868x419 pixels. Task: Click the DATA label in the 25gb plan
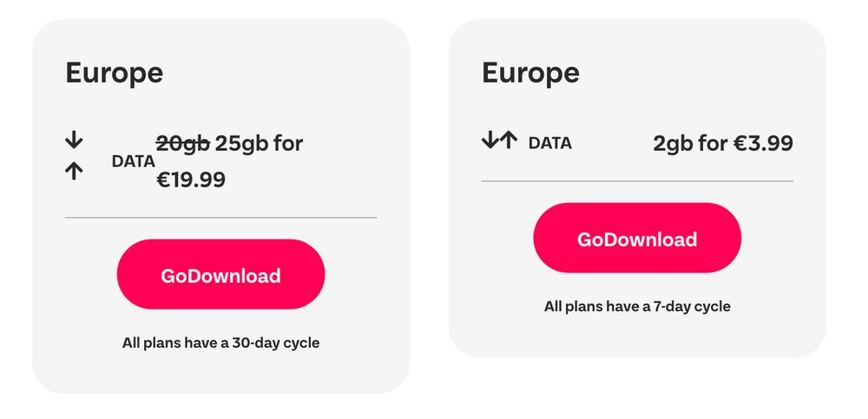click(134, 160)
